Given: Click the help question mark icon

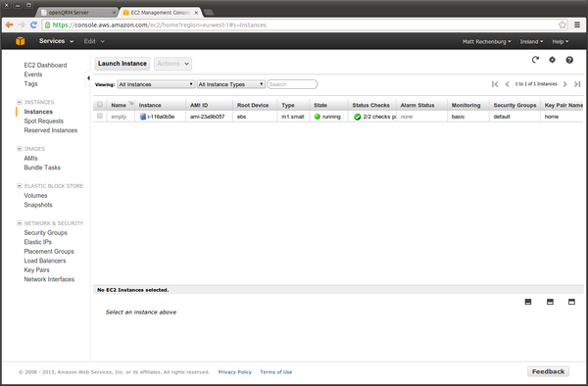Looking at the screenshot, I should [569, 60].
